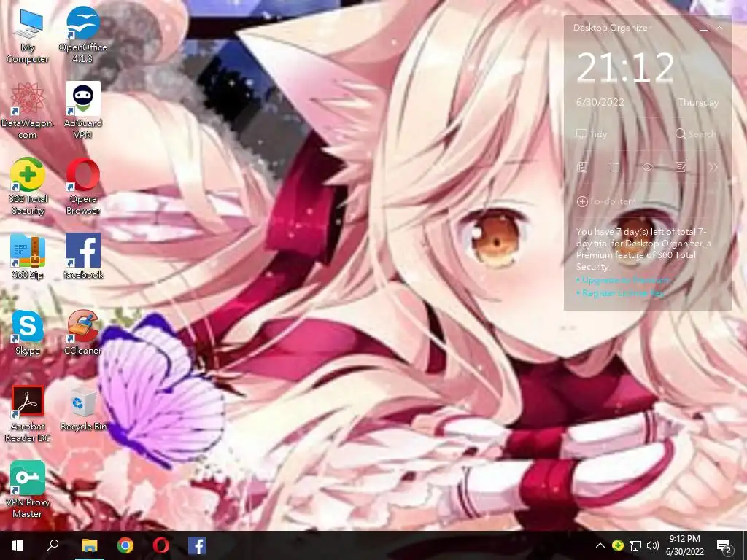Click the notes icon in Desktop Organizer
Viewport: 747px width, 560px height.
point(582,167)
